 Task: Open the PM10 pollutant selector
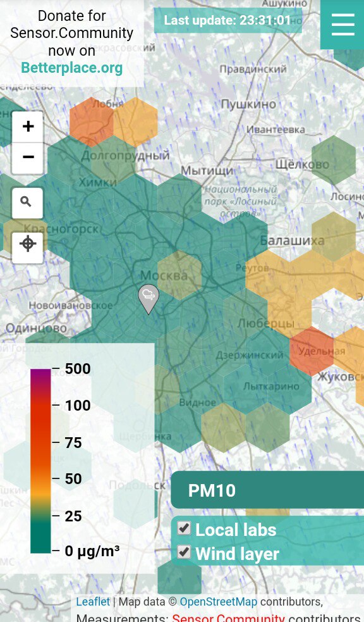point(267,490)
